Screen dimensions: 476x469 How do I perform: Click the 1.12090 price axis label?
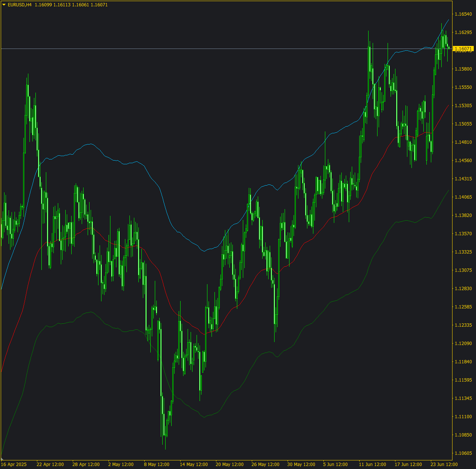click(463, 344)
